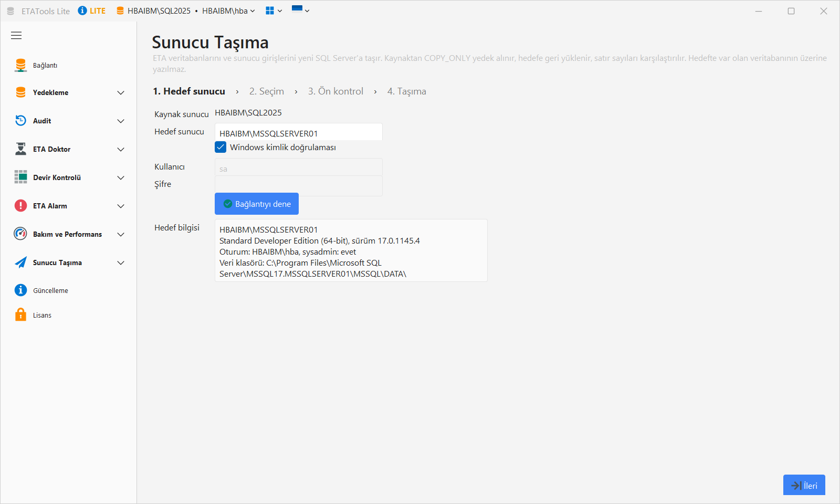Open the language flag dropdown
This screenshot has height=504, width=840.
(300, 10)
